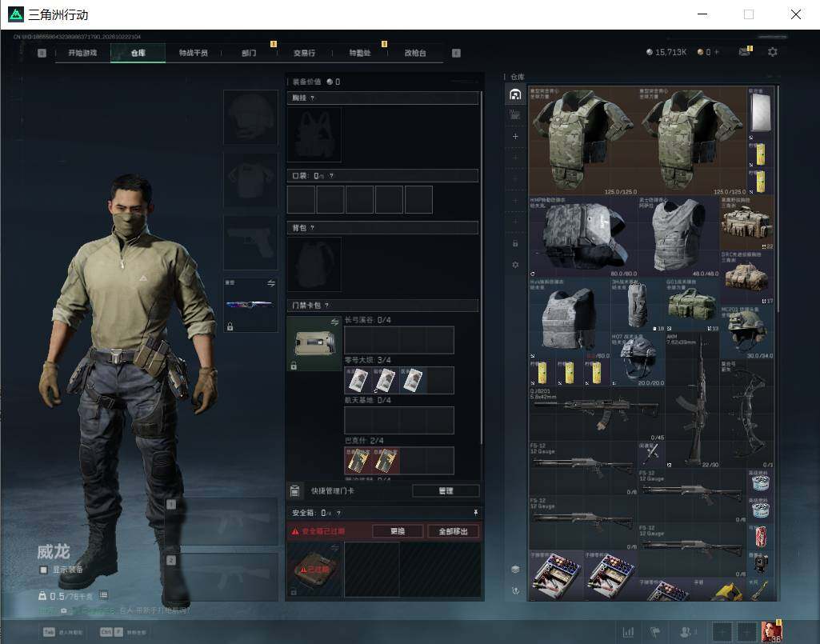Select the main warehouse storage icon
Screen dimensions: 820x644
tap(515, 94)
